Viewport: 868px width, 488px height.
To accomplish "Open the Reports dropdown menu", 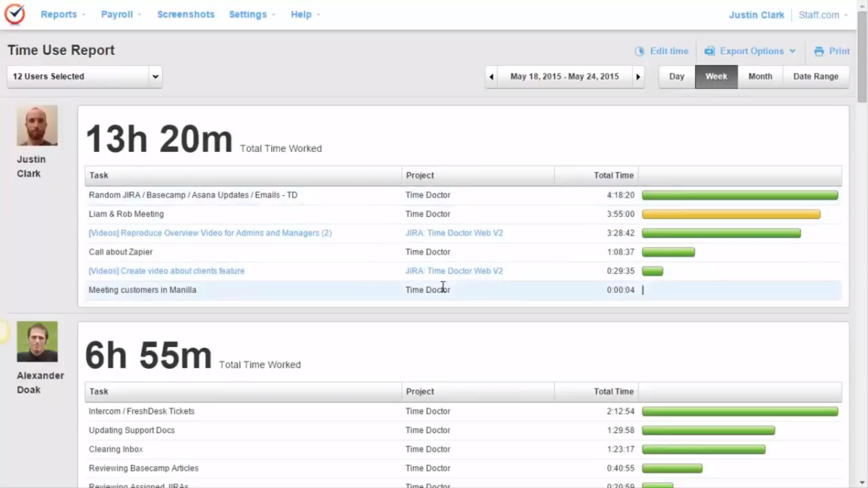I will pos(59,14).
